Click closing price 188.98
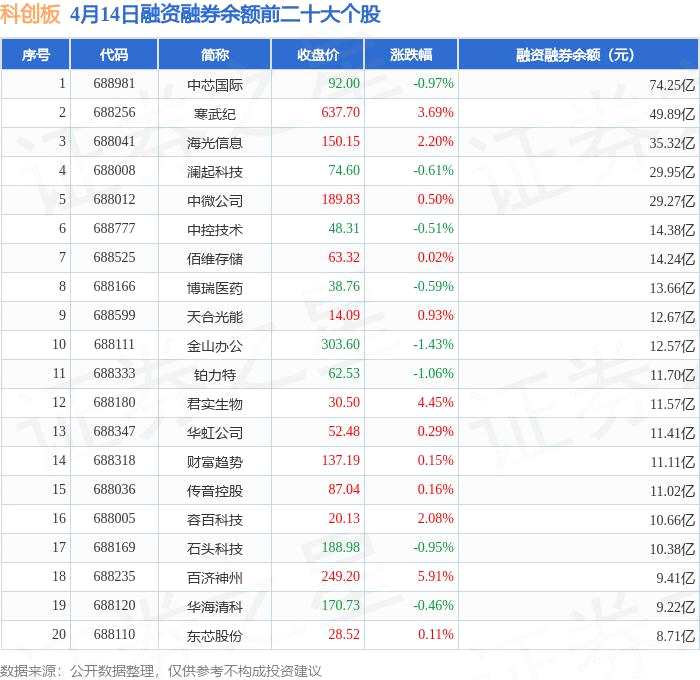 (341, 547)
